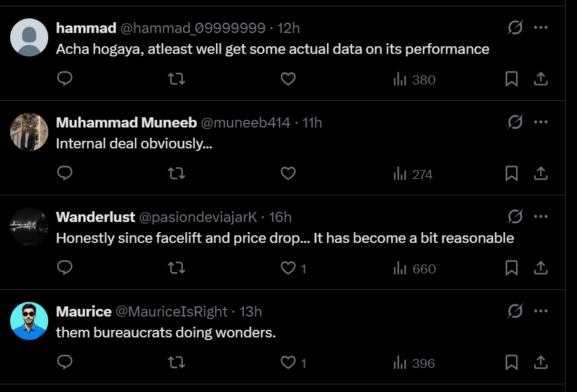Click Maurice's profile avatar
This screenshot has width=577, height=392.
point(29,321)
